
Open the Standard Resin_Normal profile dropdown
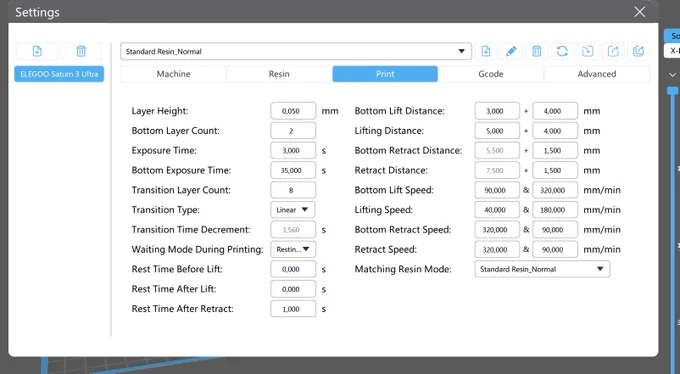[296, 51]
